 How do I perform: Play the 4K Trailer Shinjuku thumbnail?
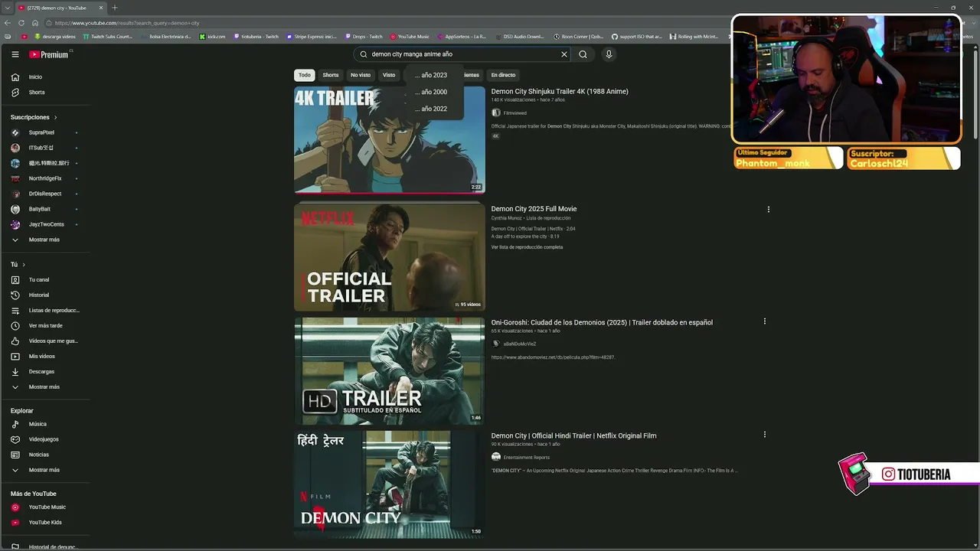[x=390, y=139]
